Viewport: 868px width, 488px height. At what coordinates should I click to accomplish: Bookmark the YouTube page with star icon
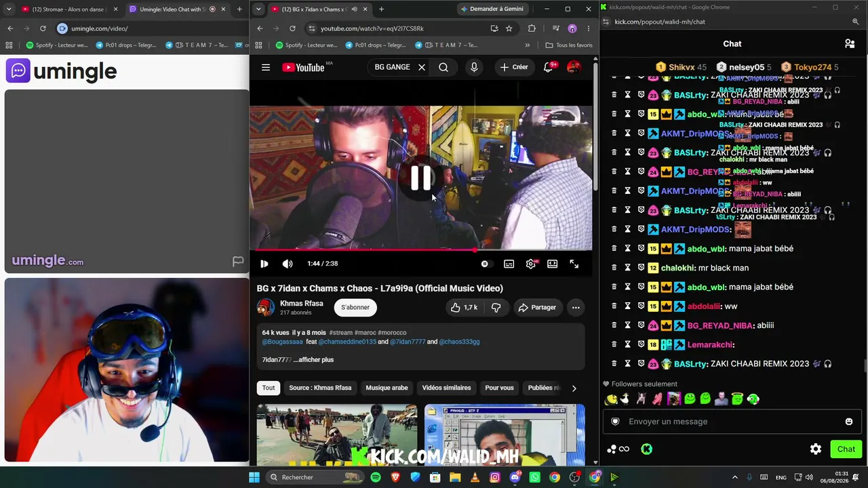509,28
